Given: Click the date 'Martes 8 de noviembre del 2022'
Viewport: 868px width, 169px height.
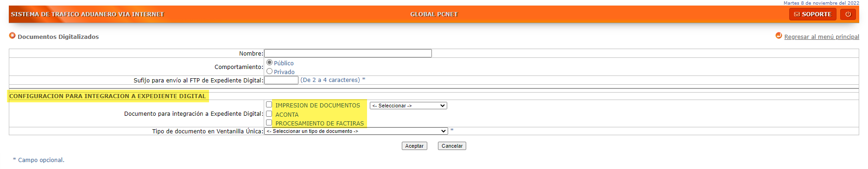Looking at the screenshot, I should point(821,3).
